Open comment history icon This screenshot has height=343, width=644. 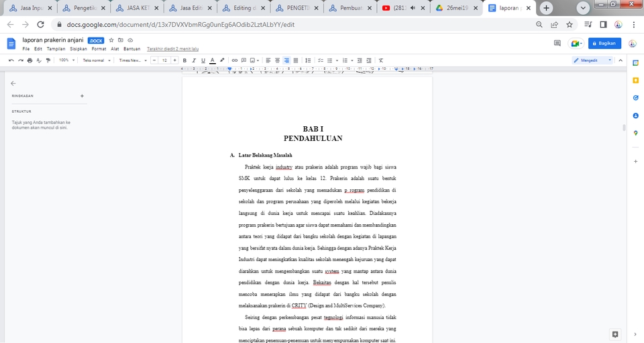click(x=557, y=43)
